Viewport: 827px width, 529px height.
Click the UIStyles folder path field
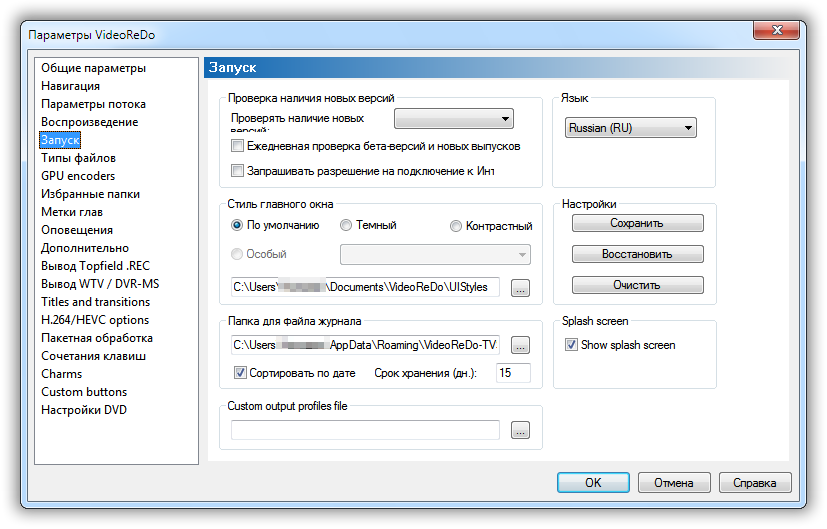(365, 287)
